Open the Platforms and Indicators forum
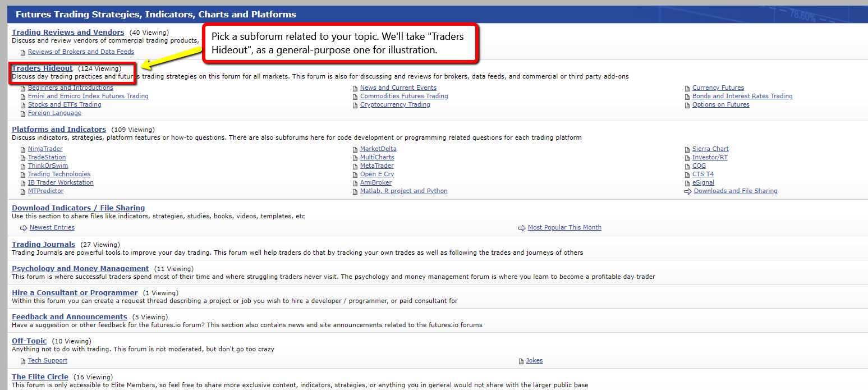The image size is (868, 390). (x=59, y=130)
